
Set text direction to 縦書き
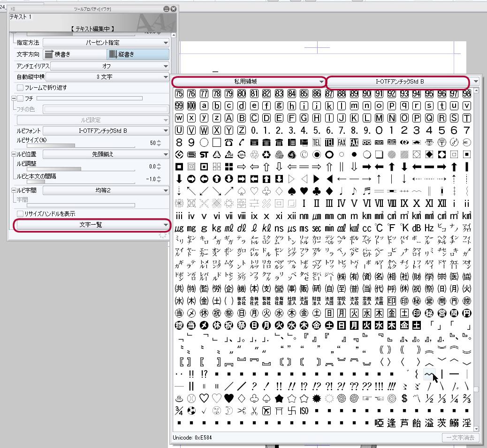(x=138, y=54)
